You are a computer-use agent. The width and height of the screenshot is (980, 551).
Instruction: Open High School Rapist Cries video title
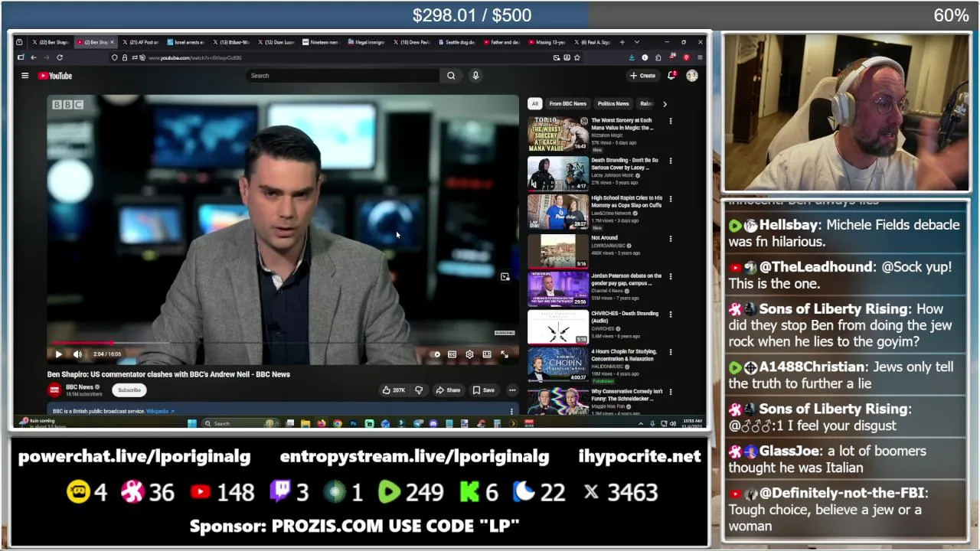pos(626,202)
